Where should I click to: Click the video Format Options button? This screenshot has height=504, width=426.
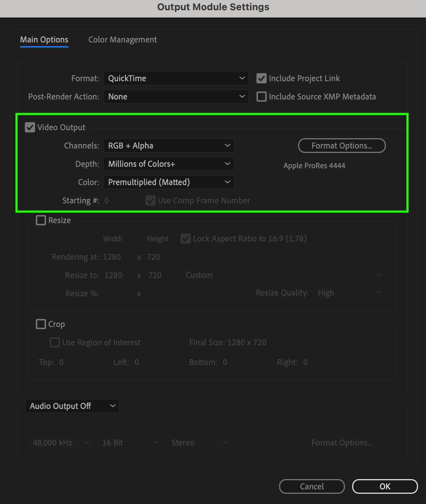coord(342,146)
